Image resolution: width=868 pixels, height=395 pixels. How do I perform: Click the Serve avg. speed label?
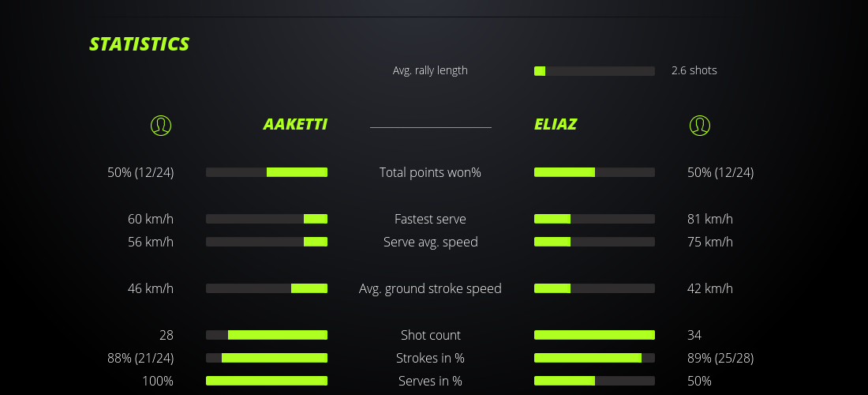click(x=430, y=242)
